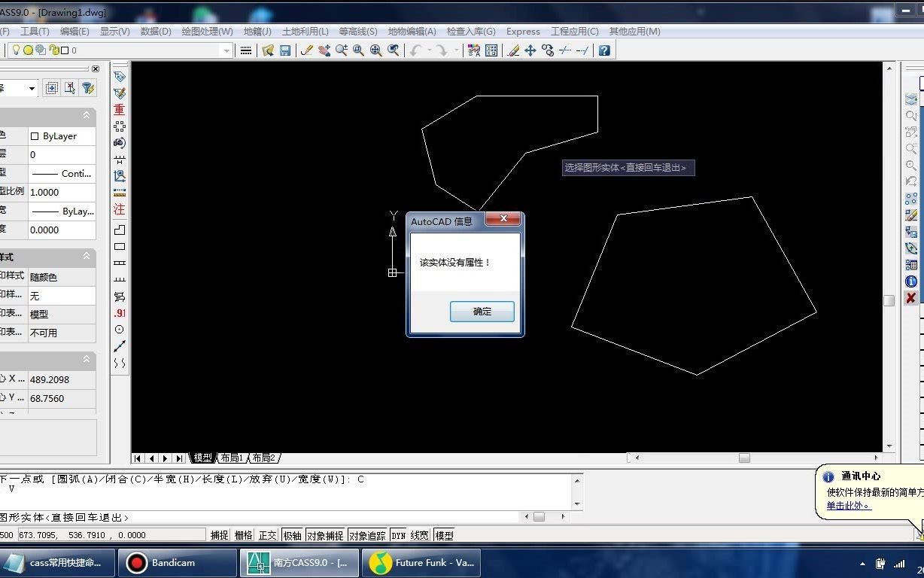Click the 注 annotation icon in vertical toolbar

click(x=120, y=209)
